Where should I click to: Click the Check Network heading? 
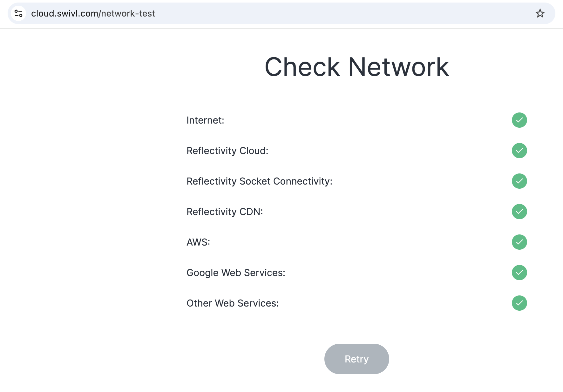click(356, 67)
